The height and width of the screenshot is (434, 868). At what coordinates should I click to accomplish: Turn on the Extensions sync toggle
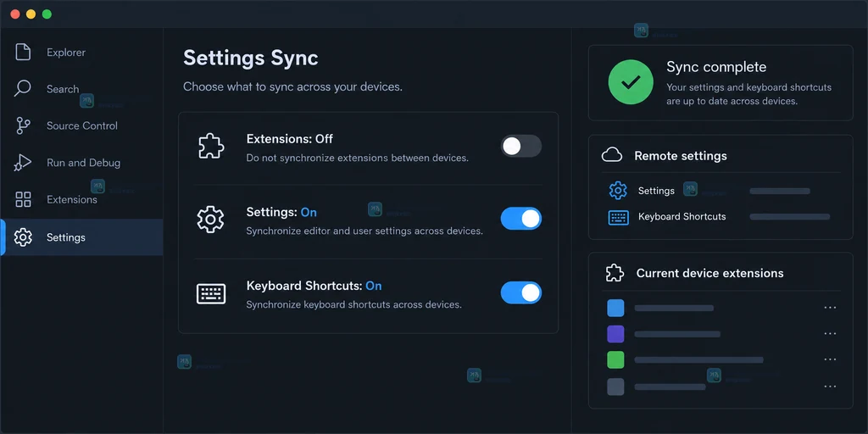pyautogui.click(x=521, y=146)
